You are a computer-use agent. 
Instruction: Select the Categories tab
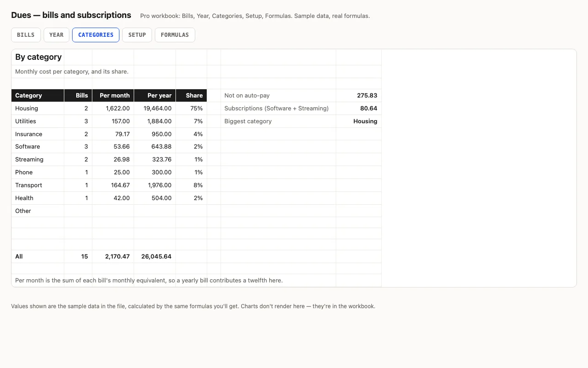(96, 35)
